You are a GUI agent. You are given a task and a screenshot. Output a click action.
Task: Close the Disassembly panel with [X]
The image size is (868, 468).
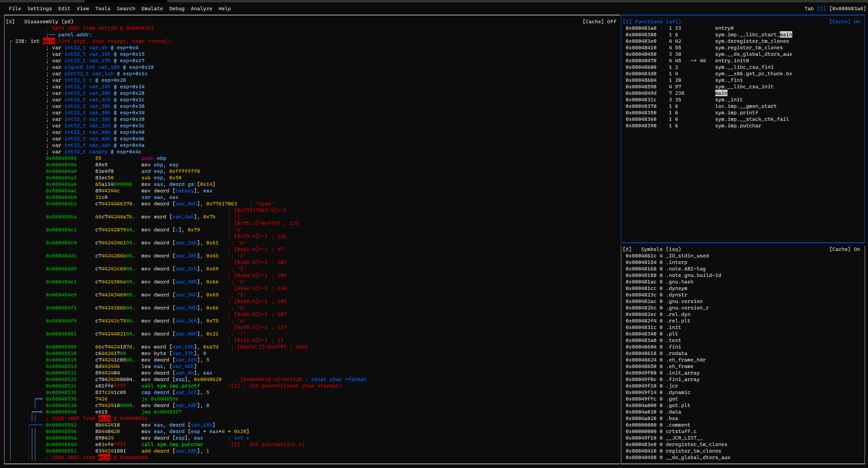(10, 22)
